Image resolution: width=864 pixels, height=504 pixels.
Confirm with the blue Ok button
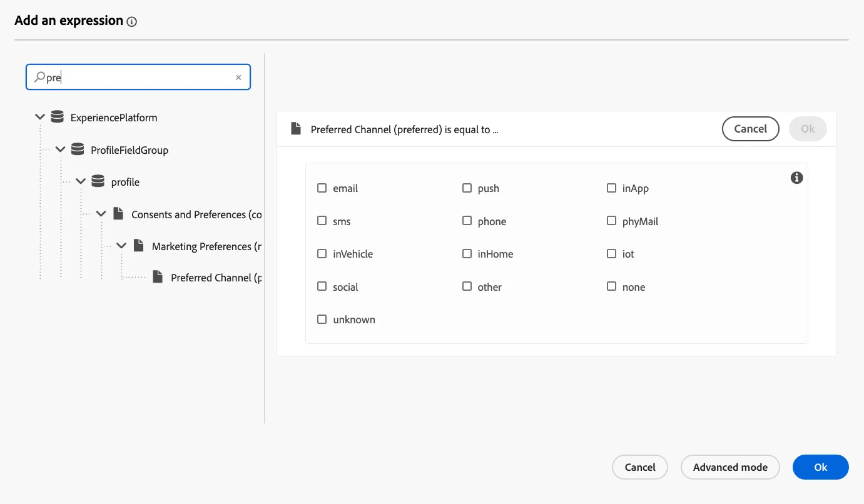820,467
